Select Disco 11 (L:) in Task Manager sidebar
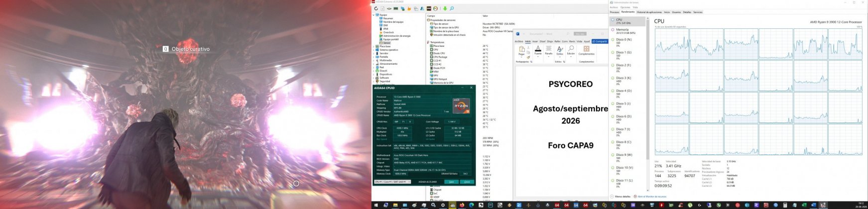Screen dimensions: 868x209 [x=628, y=183]
